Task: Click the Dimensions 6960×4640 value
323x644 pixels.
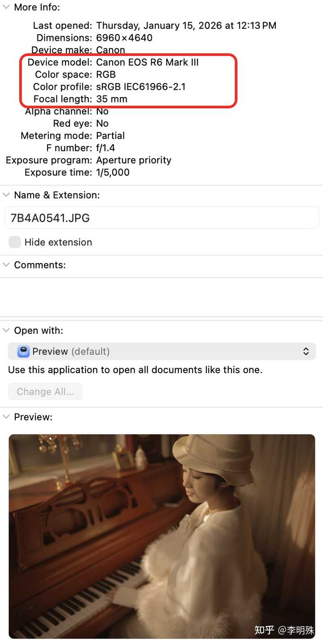Action: (x=124, y=38)
